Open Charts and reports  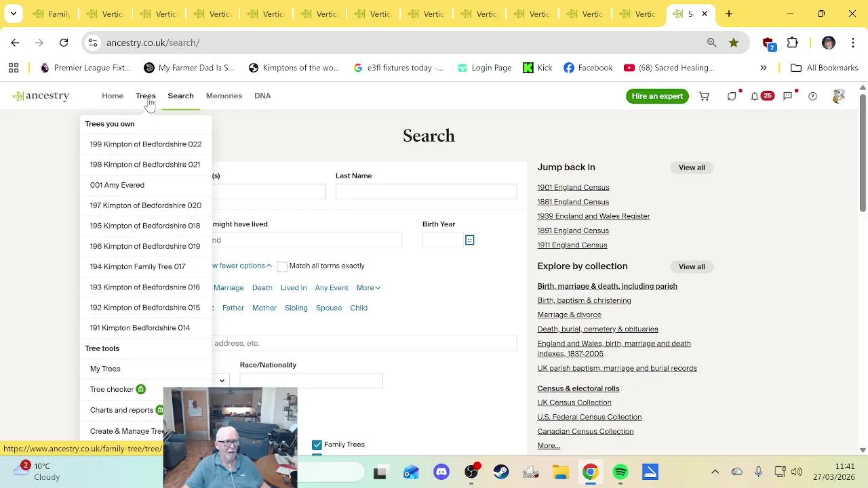tap(122, 410)
